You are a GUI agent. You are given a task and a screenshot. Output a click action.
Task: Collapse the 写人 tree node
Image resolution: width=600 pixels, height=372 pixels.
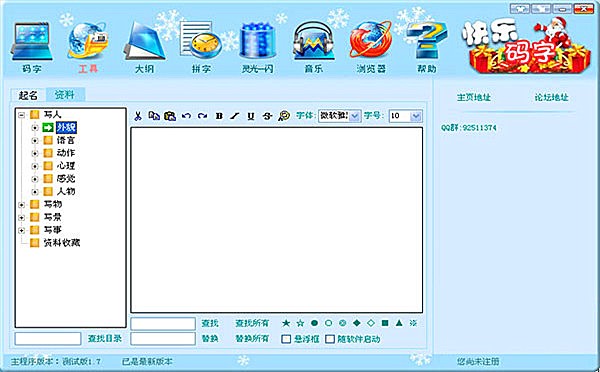(21, 114)
